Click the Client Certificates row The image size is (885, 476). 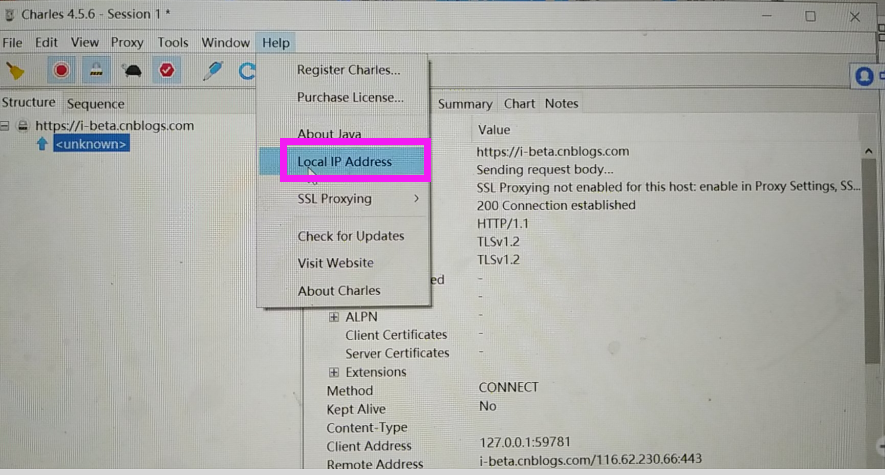pos(396,335)
